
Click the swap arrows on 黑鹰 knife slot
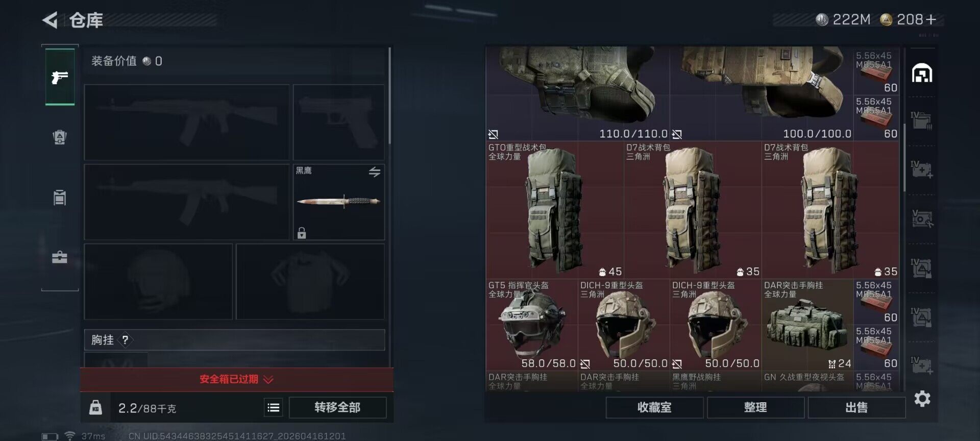point(375,172)
